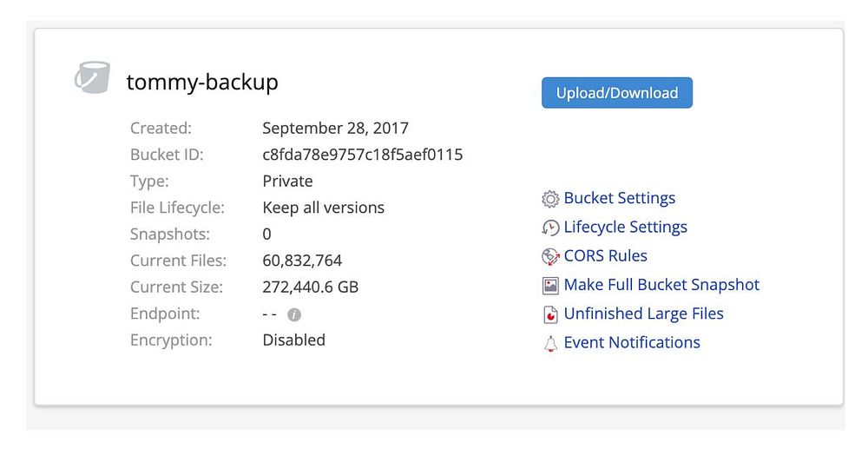868x449 pixels.
Task: Open the Bucket Settings link
Action: (x=619, y=198)
